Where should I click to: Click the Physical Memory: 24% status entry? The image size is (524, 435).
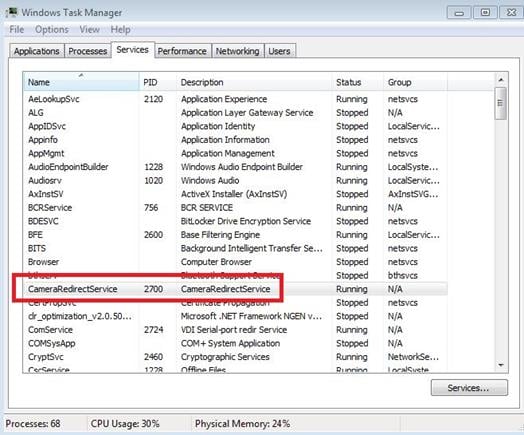coord(242,424)
